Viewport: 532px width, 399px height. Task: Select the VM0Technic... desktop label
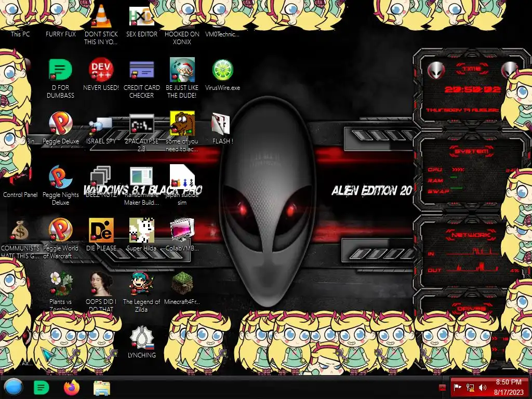point(222,34)
